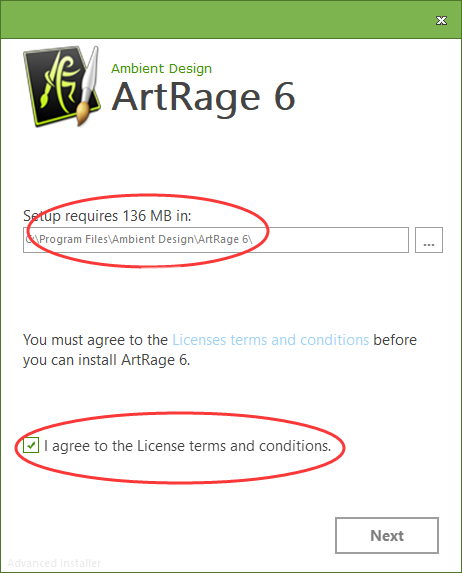The width and height of the screenshot is (462, 573).
Task: Click the 'Advanced Installer' watermark text
Action: (x=54, y=563)
